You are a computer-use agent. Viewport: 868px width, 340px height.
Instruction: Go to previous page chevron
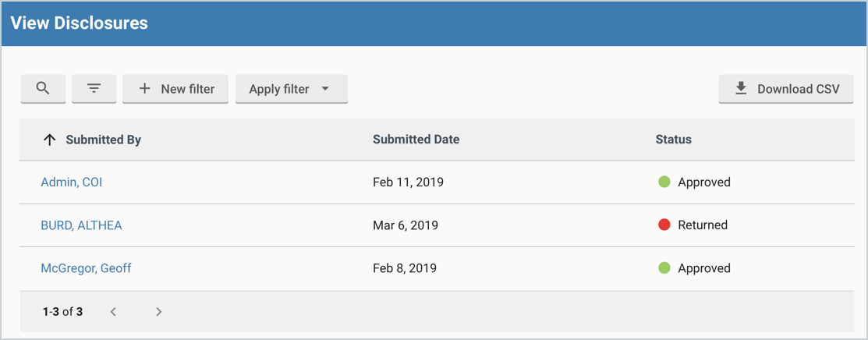click(x=113, y=312)
